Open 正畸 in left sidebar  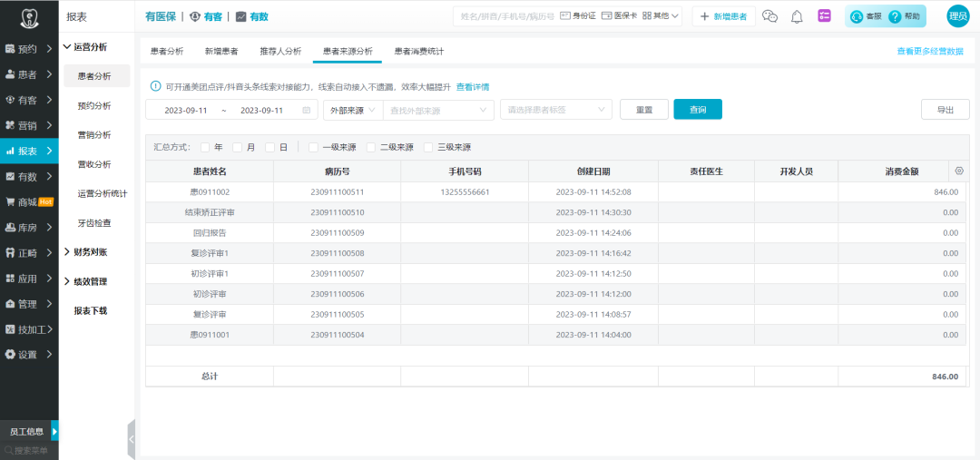[x=29, y=253]
